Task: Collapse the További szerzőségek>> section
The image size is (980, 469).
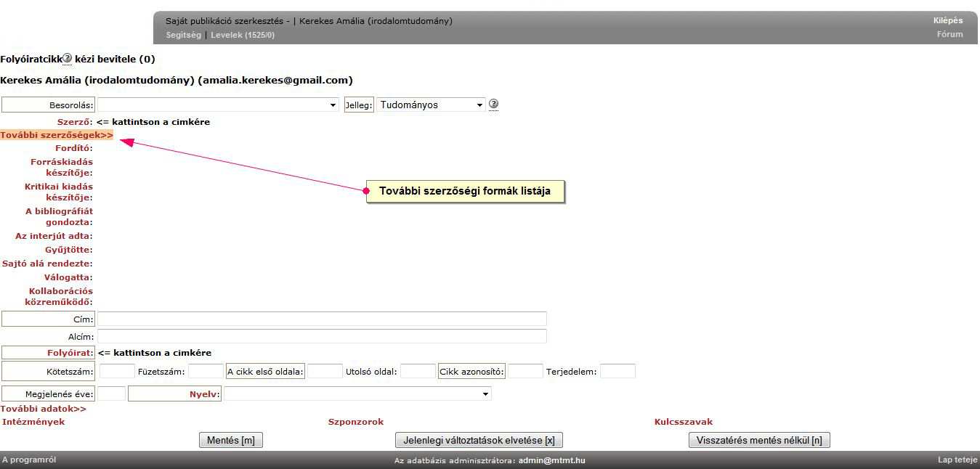Action: tap(57, 135)
